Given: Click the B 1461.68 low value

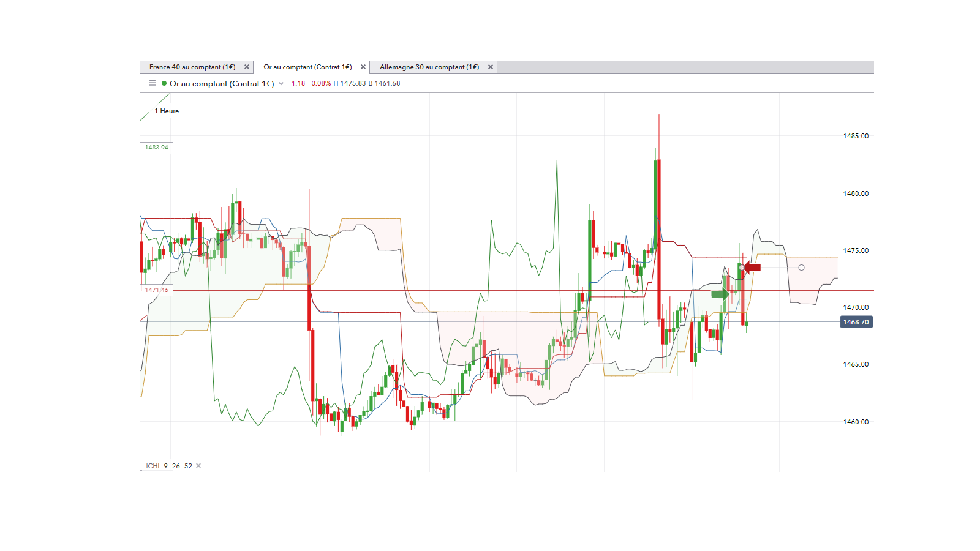Looking at the screenshot, I should tap(385, 84).
